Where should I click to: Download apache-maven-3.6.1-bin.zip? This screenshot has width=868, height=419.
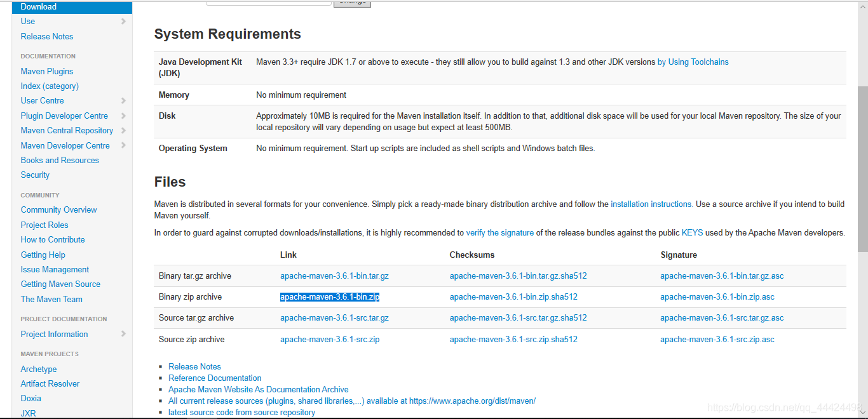pos(330,297)
